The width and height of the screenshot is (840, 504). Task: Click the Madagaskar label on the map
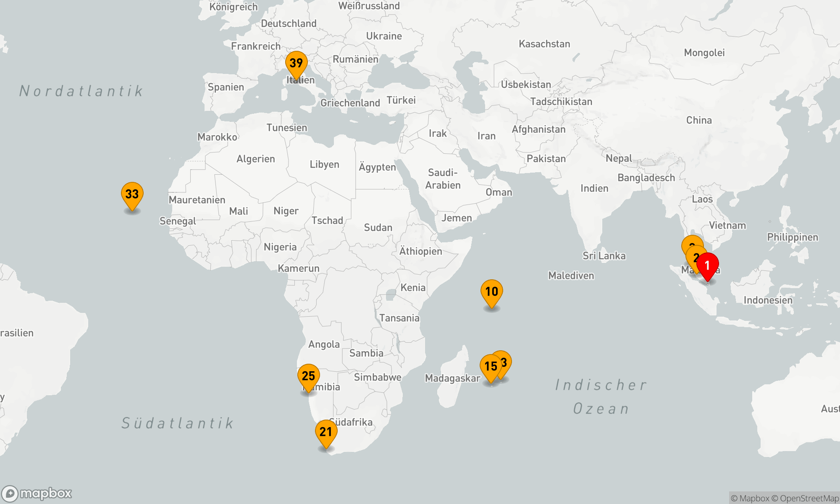(x=452, y=378)
